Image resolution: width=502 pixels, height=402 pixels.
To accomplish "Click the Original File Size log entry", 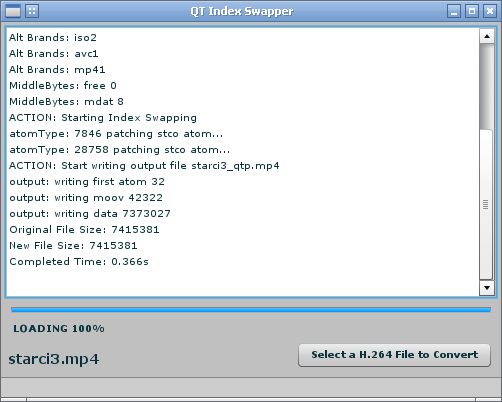I will pyautogui.click(x=84, y=230).
